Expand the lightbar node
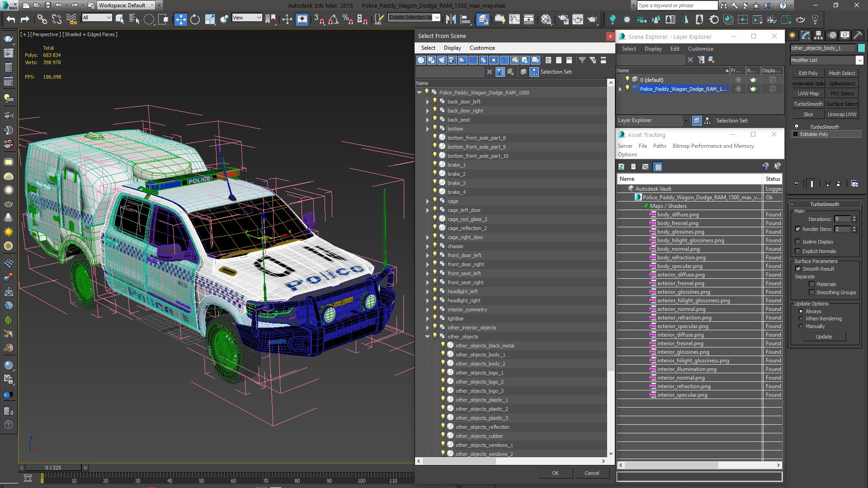 click(427, 319)
